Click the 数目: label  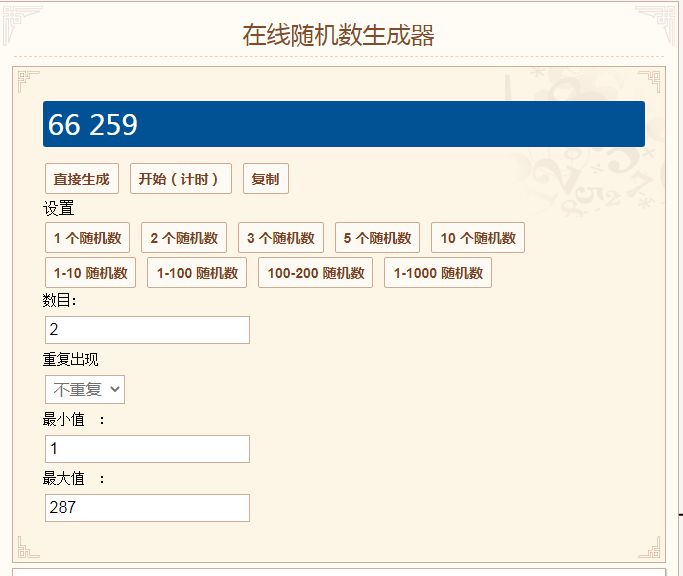click(x=60, y=300)
